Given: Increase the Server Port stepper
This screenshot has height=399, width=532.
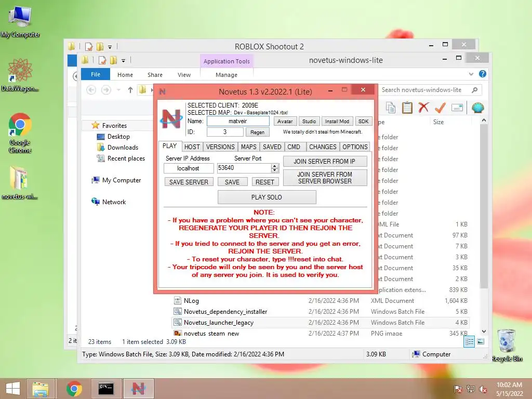Looking at the screenshot, I should coord(275,166).
